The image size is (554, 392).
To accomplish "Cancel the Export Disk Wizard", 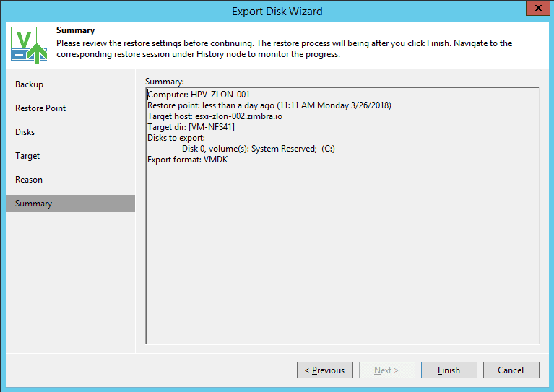I will 511,370.
